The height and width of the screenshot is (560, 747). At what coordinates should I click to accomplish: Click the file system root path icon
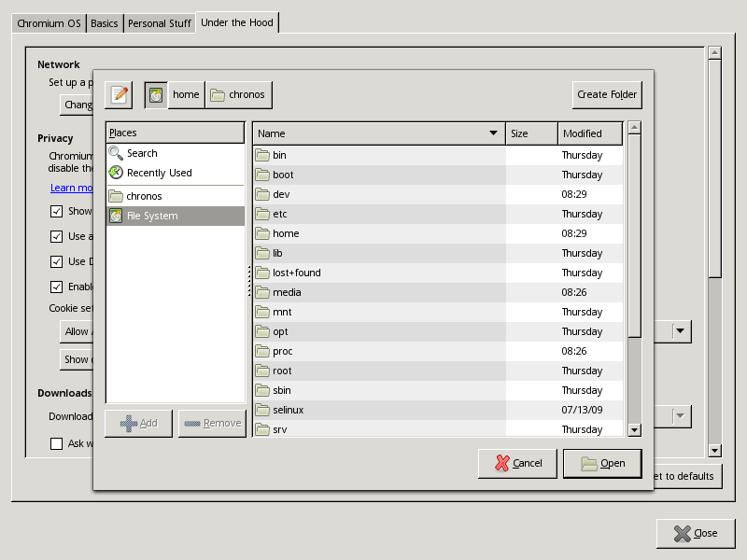[155, 94]
